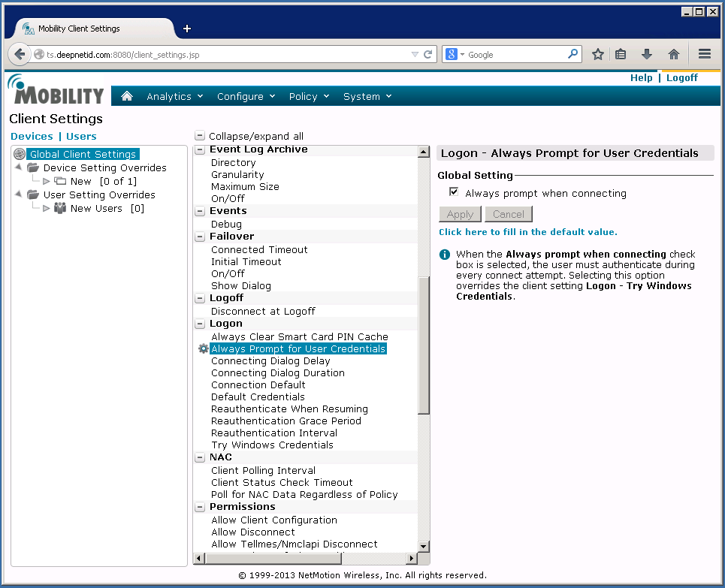The height and width of the screenshot is (588, 725).
Task: Uncheck Always prompt when connecting checkbox
Action: pyautogui.click(x=454, y=192)
